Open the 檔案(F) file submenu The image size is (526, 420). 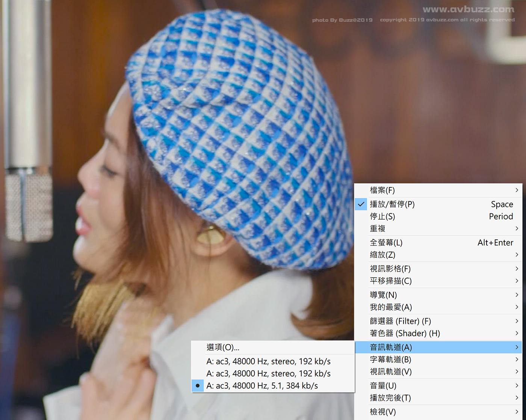tap(382, 190)
